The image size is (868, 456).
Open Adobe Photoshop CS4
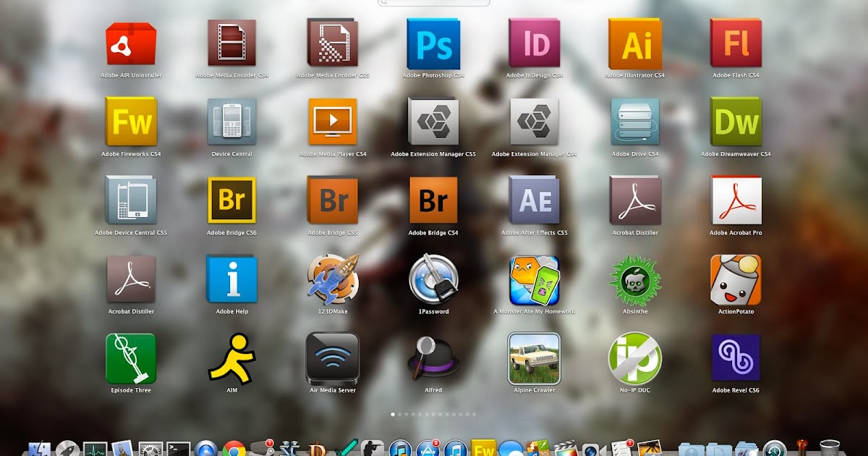433,43
